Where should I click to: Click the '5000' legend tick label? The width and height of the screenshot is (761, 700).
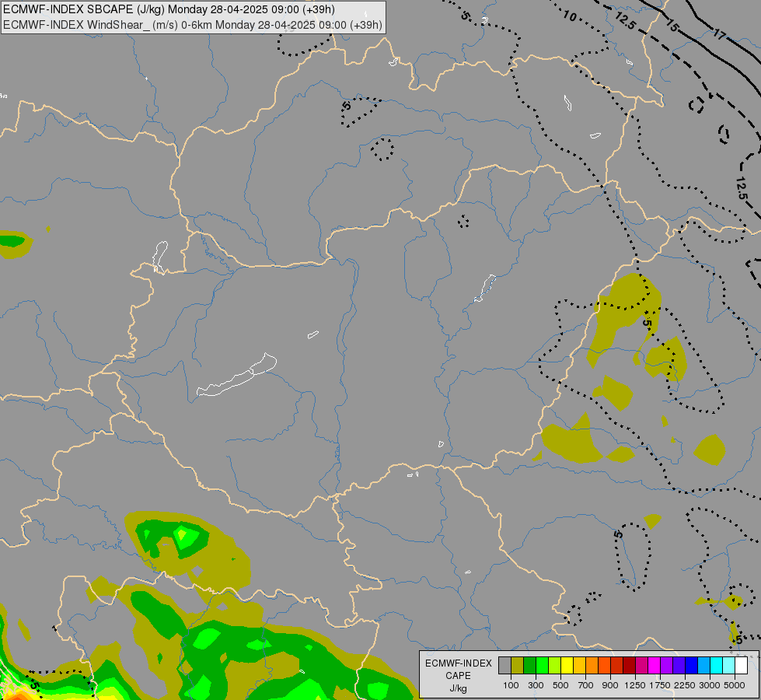(735, 685)
